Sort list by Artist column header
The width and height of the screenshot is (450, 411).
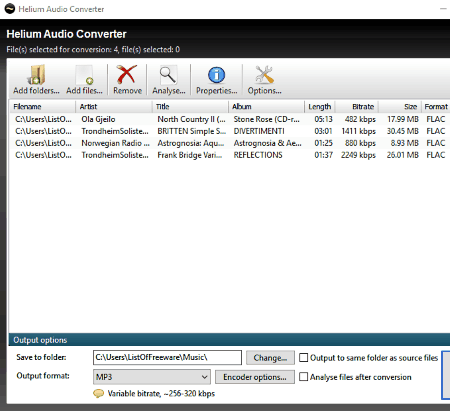pos(114,107)
